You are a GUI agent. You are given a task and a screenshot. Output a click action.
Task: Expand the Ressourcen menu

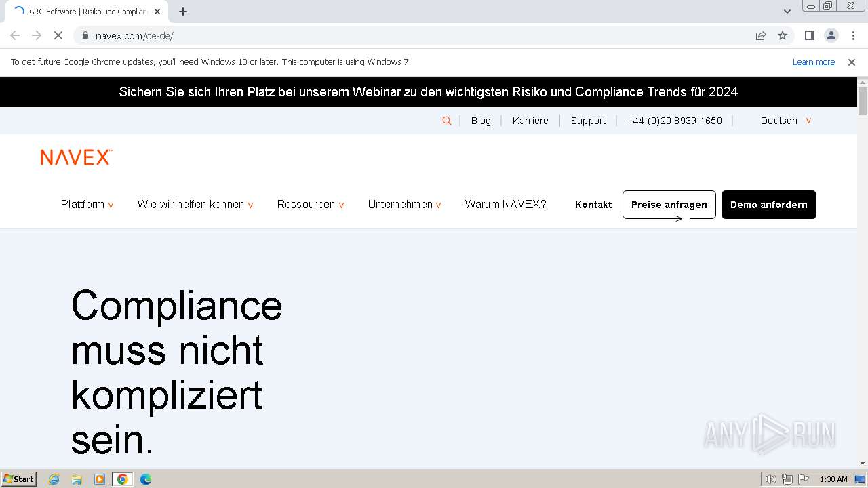311,205
